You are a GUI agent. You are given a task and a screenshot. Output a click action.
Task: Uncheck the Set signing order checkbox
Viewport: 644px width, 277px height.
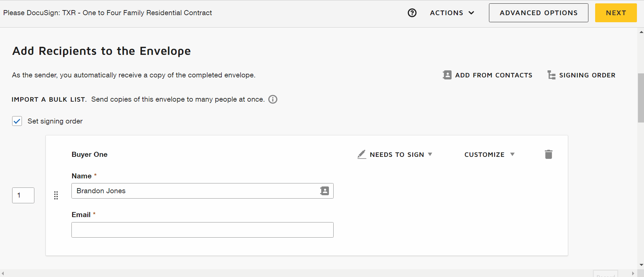click(x=17, y=121)
